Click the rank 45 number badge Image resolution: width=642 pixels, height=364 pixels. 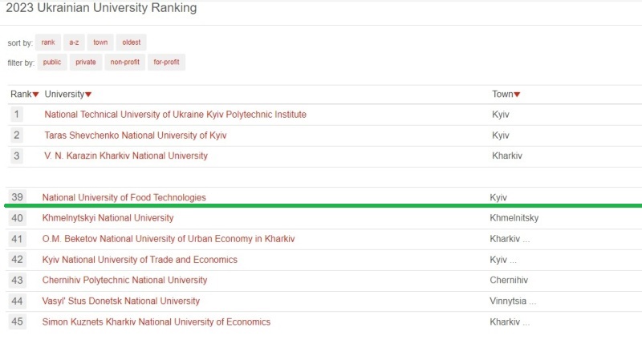[x=18, y=322]
